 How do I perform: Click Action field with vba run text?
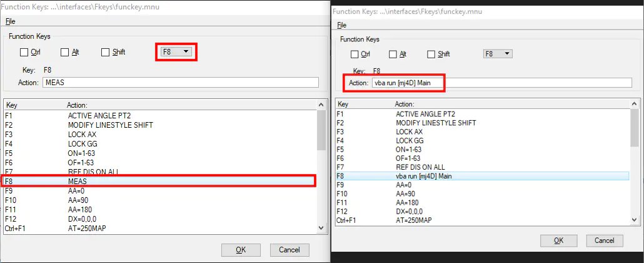[x=502, y=83]
